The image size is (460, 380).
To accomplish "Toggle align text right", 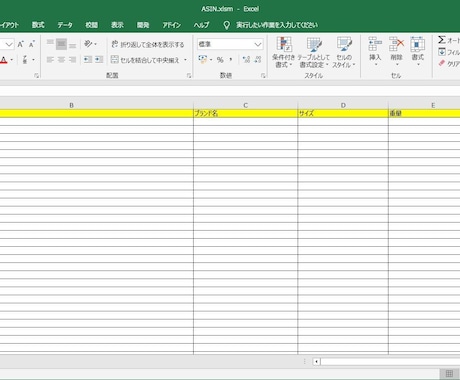I will coord(72,60).
